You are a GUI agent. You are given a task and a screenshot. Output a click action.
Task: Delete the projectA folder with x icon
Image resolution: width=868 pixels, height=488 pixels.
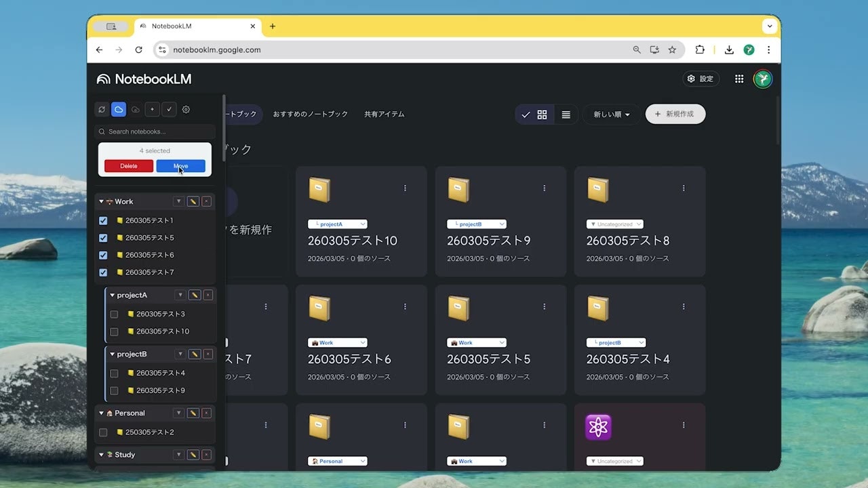[208, 295]
